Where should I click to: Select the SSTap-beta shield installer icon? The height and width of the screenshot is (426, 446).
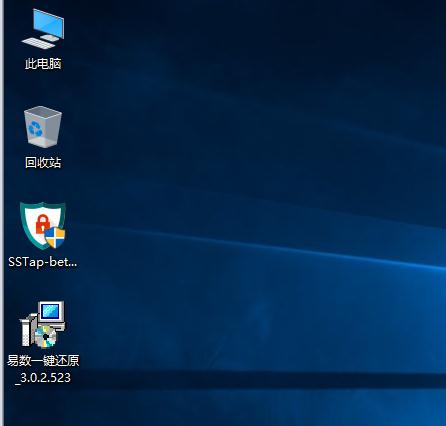coord(43,226)
